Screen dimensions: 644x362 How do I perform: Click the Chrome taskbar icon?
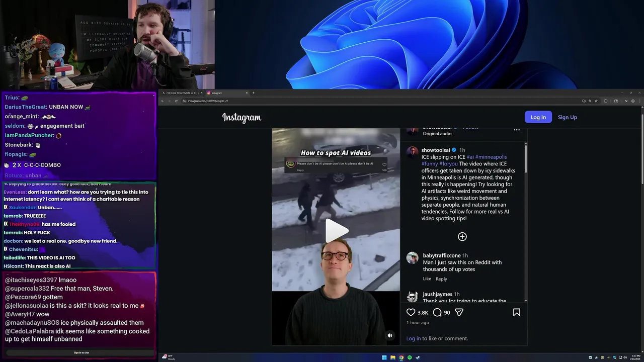coord(401,357)
